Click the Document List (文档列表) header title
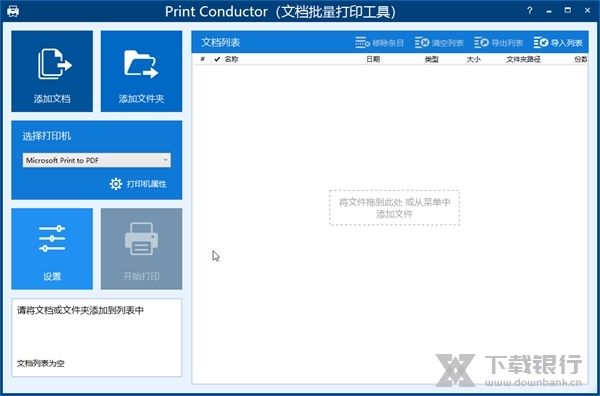This screenshot has width=600, height=396. [x=221, y=42]
